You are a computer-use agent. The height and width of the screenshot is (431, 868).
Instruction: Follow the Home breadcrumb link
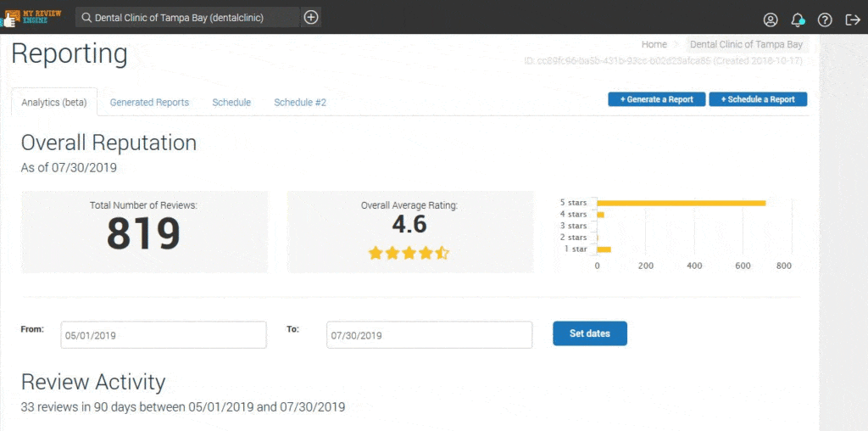pos(654,44)
